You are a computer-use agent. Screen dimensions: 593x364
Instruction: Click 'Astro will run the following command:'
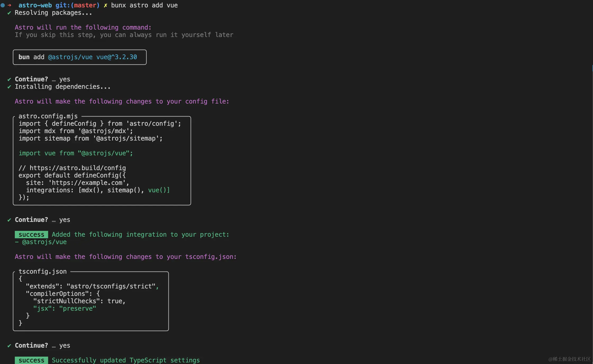click(83, 27)
